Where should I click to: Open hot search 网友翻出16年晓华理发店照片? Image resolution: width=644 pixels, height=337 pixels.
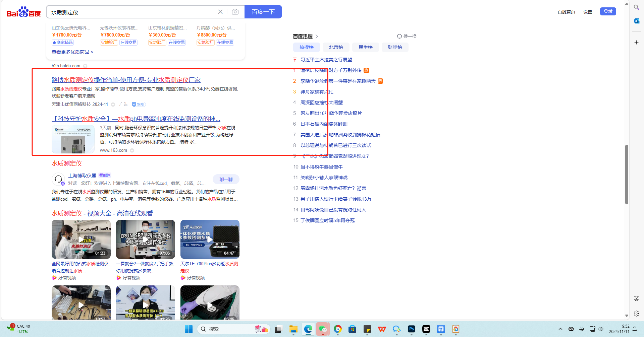(331, 113)
